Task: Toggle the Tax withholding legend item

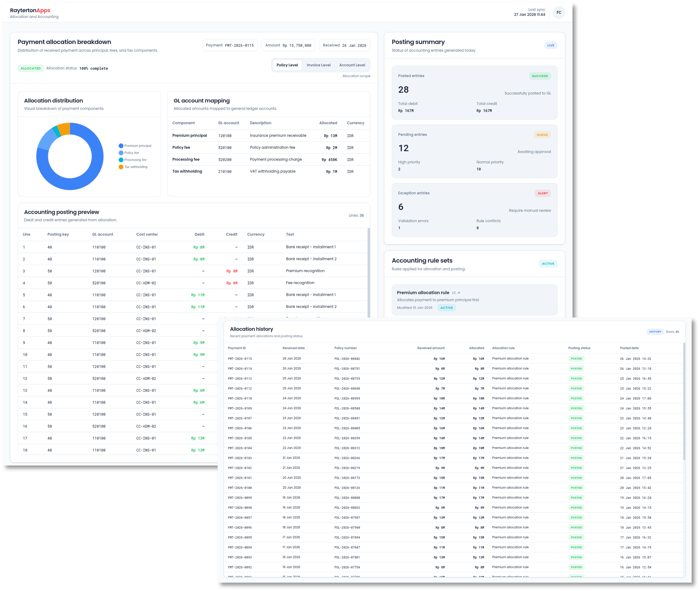Action: pyautogui.click(x=134, y=167)
